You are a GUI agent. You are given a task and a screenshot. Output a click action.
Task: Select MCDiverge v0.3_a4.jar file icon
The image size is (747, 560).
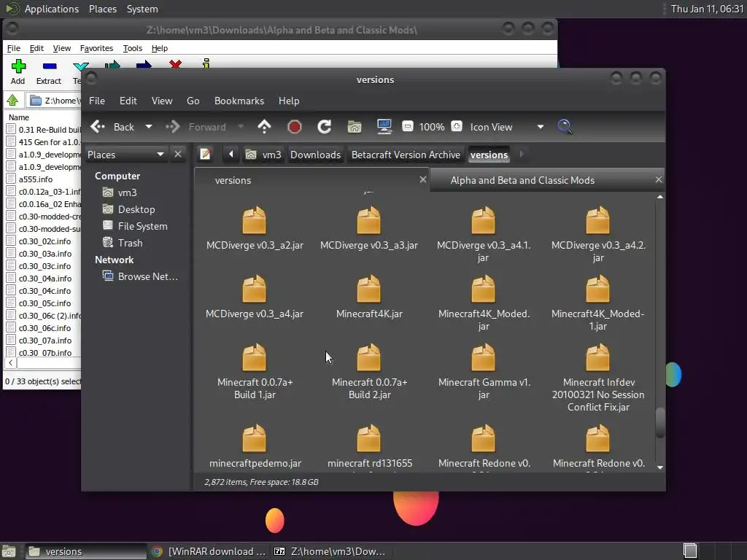(255, 289)
